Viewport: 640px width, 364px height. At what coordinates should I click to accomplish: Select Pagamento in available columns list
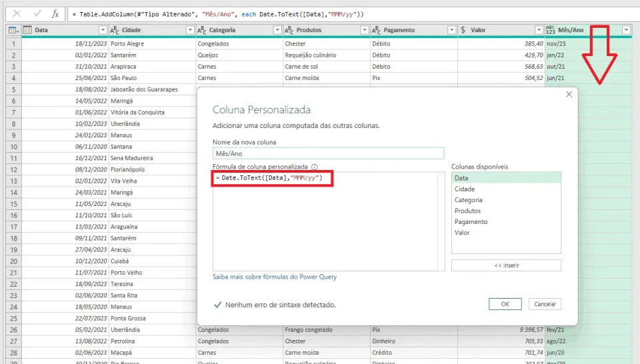click(506, 221)
